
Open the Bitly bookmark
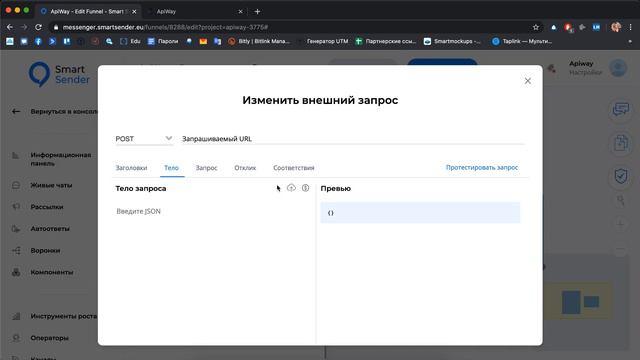click(259, 41)
